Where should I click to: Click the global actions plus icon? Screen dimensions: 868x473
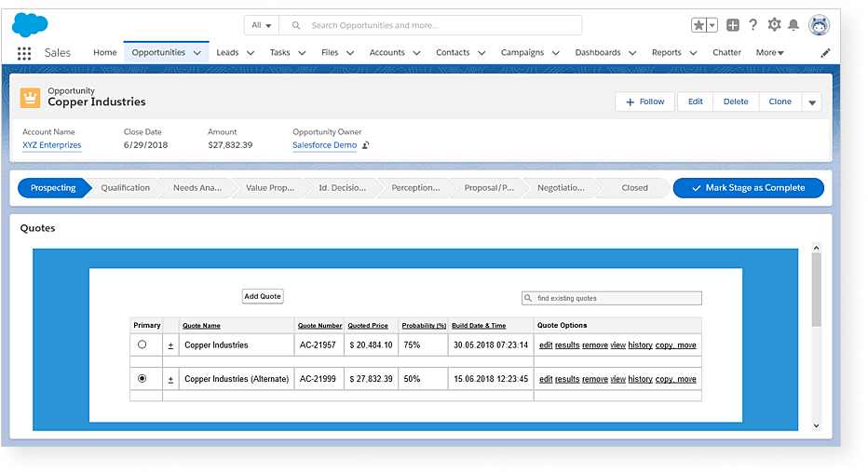coord(732,25)
